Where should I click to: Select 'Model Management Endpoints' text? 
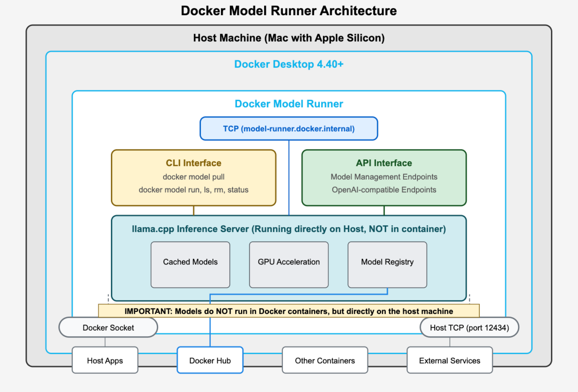click(384, 177)
